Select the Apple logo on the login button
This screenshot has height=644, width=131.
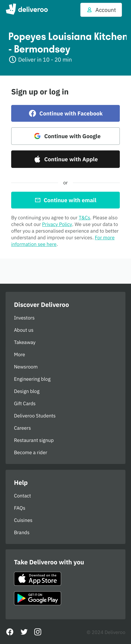(x=37, y=159)
